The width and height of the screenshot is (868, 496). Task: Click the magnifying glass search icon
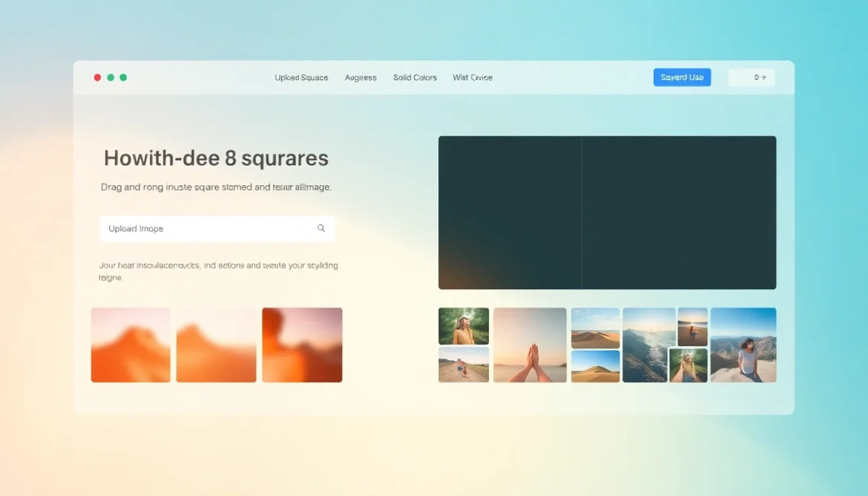(321, 228)
